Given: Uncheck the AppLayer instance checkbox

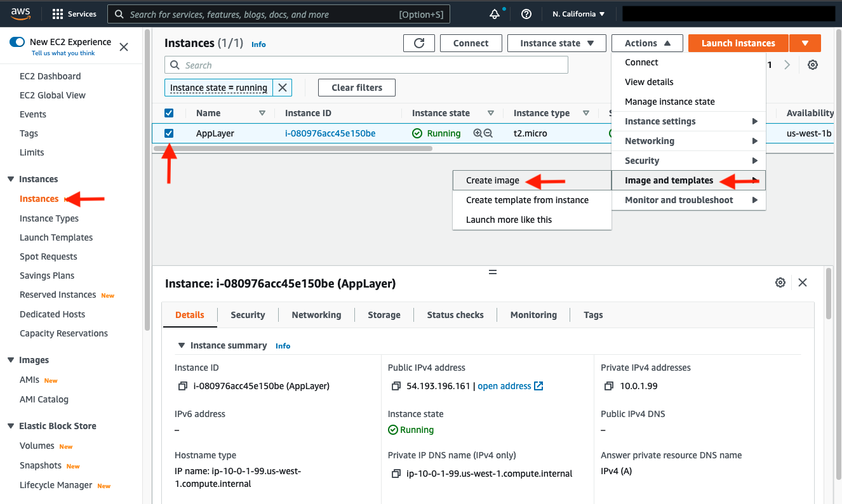Looking at the screenshot, I should [x=169, y=133].
